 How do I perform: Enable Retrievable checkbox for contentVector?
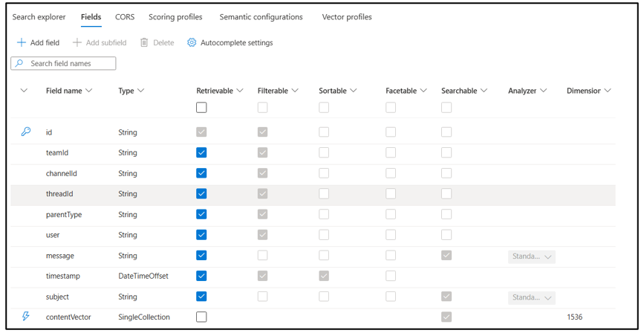click(201, 317)
